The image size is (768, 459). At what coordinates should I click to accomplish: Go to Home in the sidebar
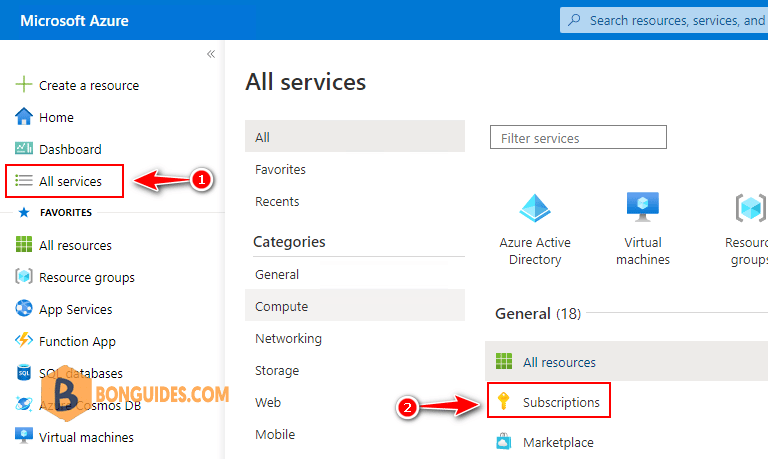tap(56, 117)
